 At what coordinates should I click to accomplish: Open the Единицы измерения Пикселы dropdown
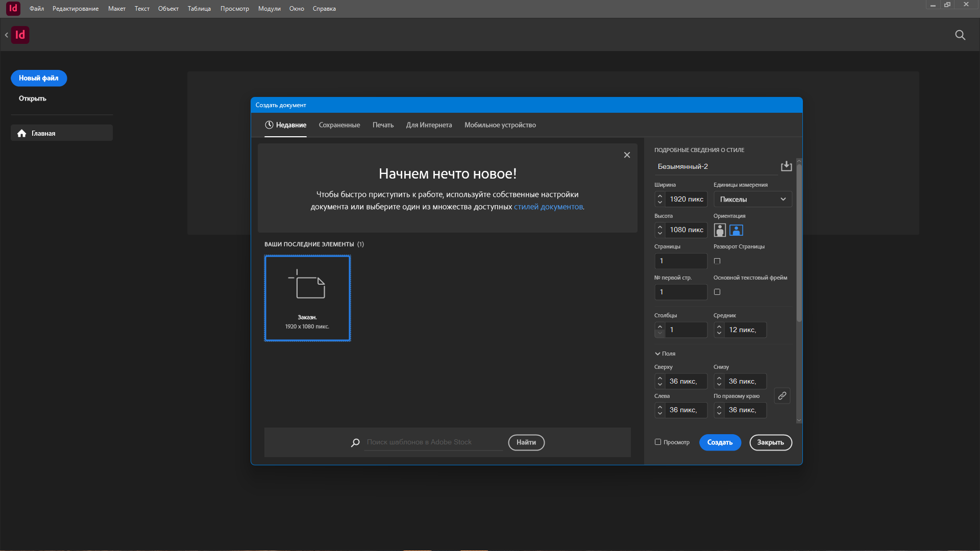(x=753, y=199)
